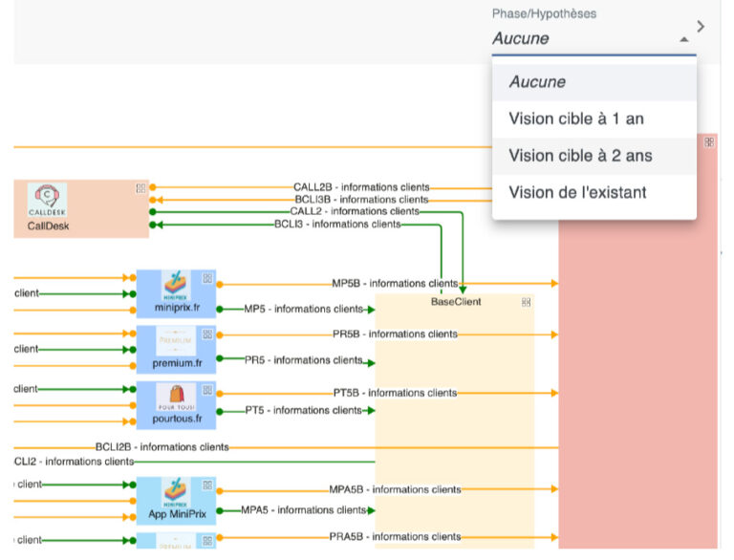Image resolution: width=734 pixels, height=560 pixels.
Task: Select the CallDesk application label
Action: pos(48,226)
